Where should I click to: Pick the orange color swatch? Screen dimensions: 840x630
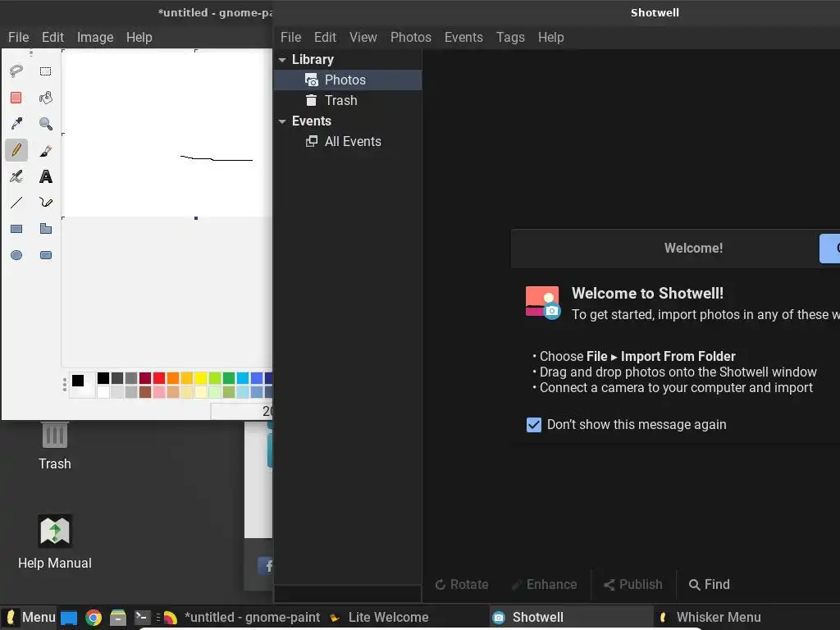pos(173,378)
